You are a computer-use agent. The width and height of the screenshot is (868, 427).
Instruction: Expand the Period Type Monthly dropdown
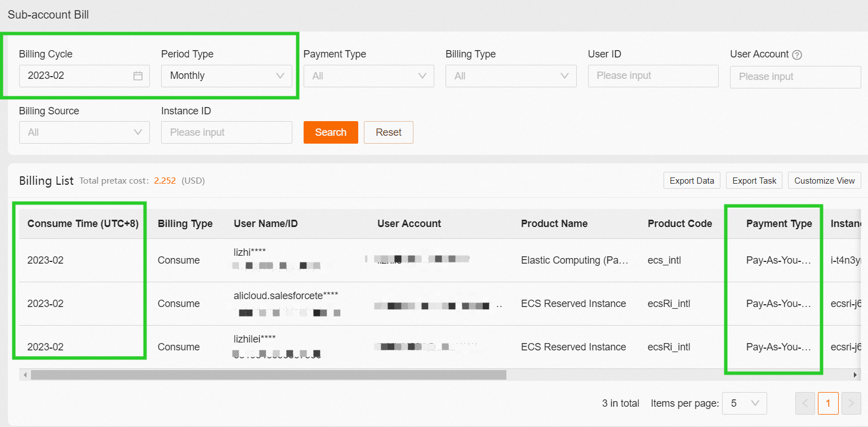pyautogui.click(x=226, y=76)
